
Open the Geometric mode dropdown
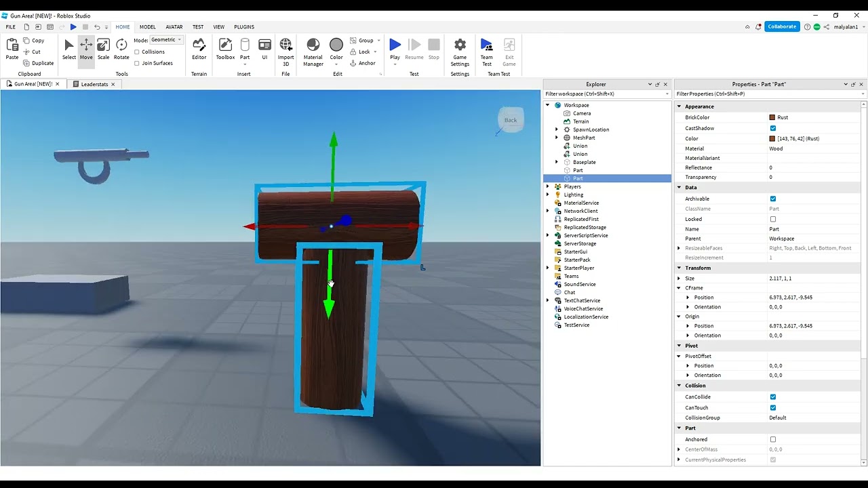pos(166,40)
